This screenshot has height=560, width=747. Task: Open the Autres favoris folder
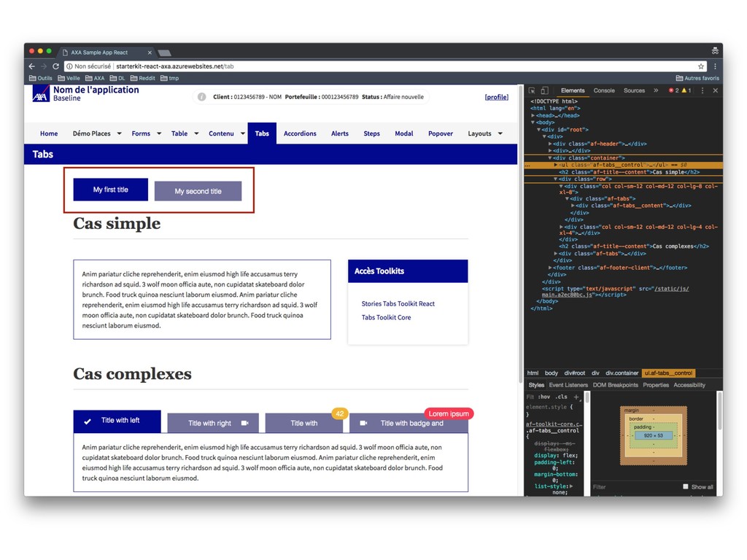(697, 78)
